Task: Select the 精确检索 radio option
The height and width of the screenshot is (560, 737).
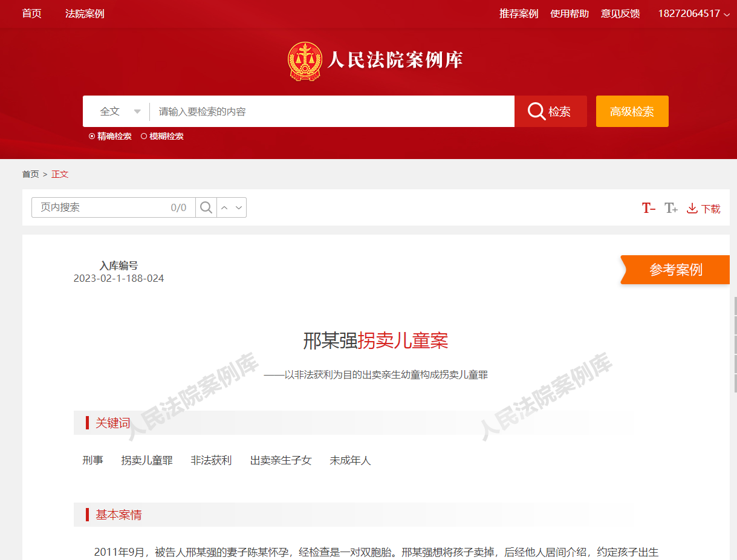Action: point(92,137)
